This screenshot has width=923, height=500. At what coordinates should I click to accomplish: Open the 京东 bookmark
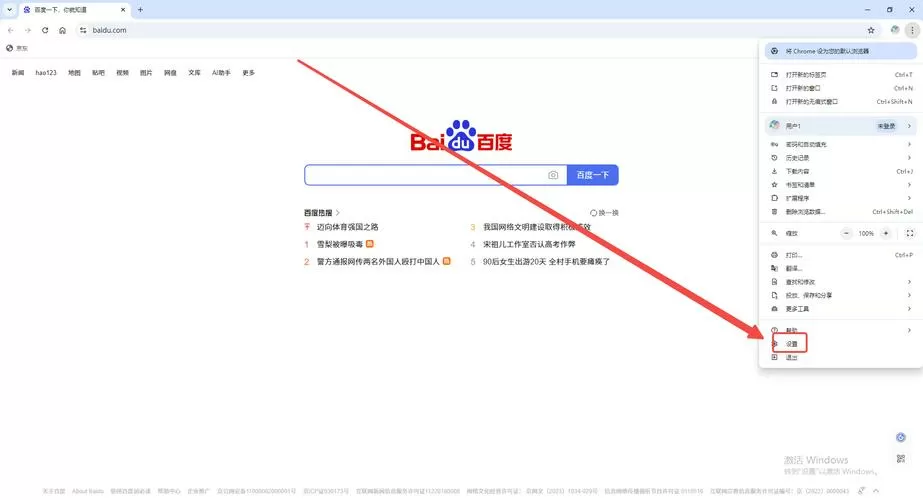[17, 48]
